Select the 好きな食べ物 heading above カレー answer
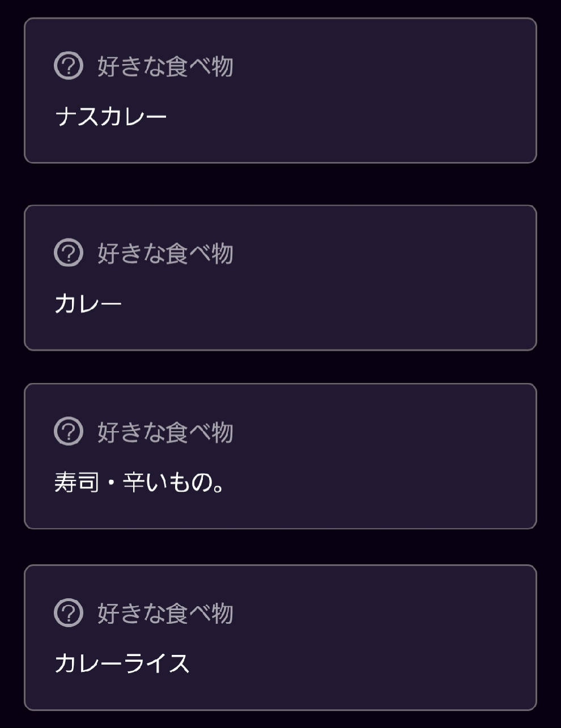This screenshot has width=561, height=728. [x=165, y=253]
